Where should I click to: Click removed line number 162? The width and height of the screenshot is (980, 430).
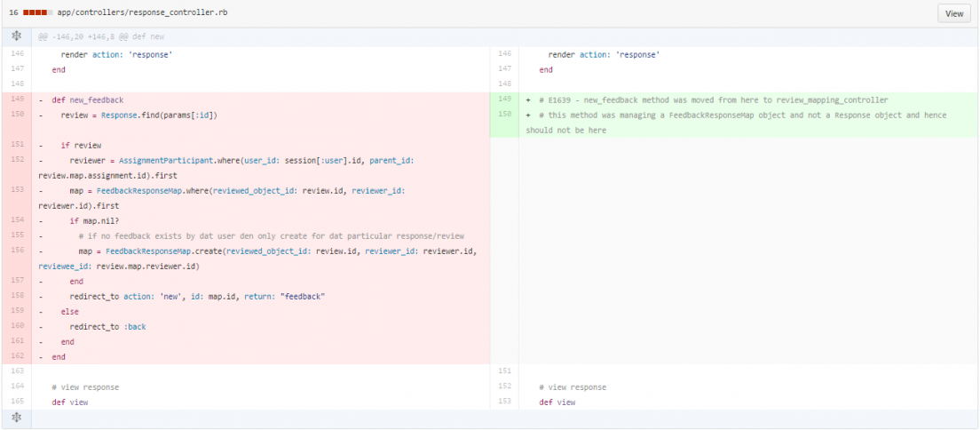[x=17, y=357]
